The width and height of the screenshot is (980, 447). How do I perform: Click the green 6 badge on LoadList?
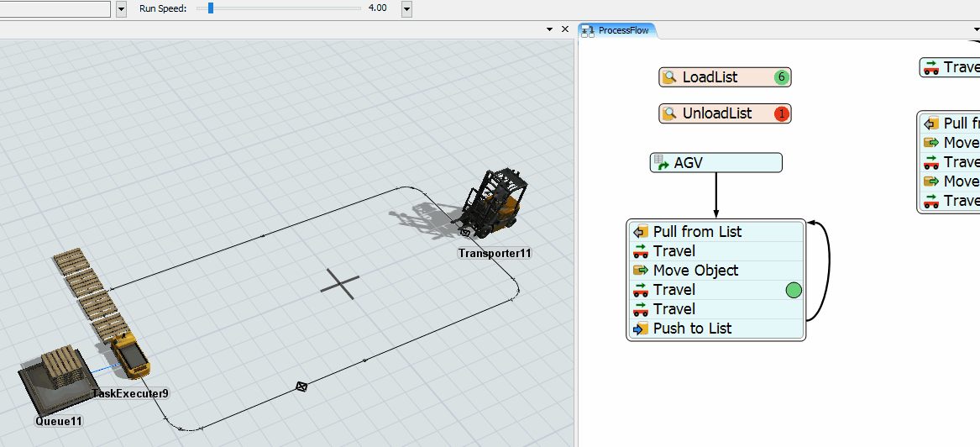[x=782, y=77]
